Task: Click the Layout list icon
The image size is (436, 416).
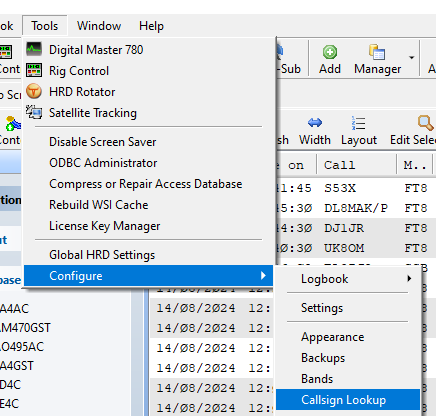Action: (x=359, y=123)
